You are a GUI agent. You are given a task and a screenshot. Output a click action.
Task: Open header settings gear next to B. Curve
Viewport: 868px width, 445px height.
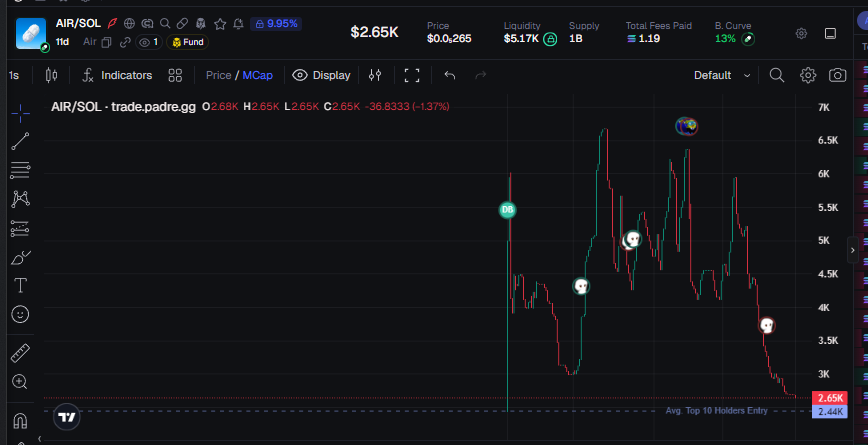tap(801, 33)
